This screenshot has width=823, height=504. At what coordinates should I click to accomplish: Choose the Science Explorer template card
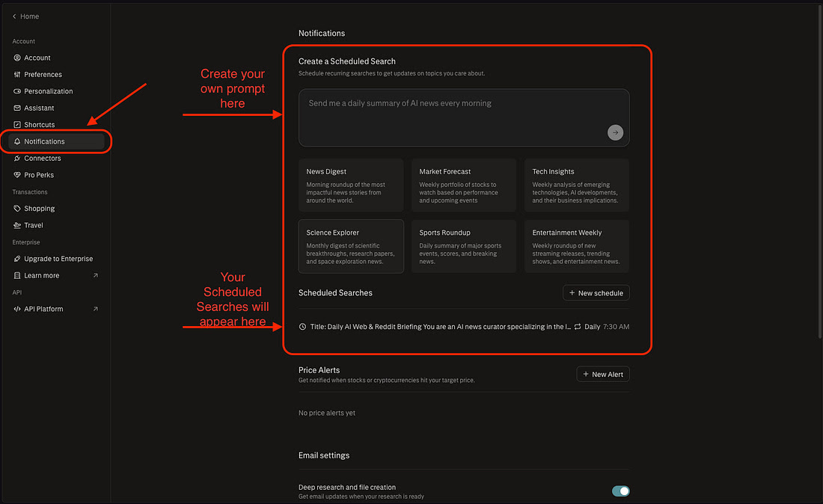click(351, 246)
